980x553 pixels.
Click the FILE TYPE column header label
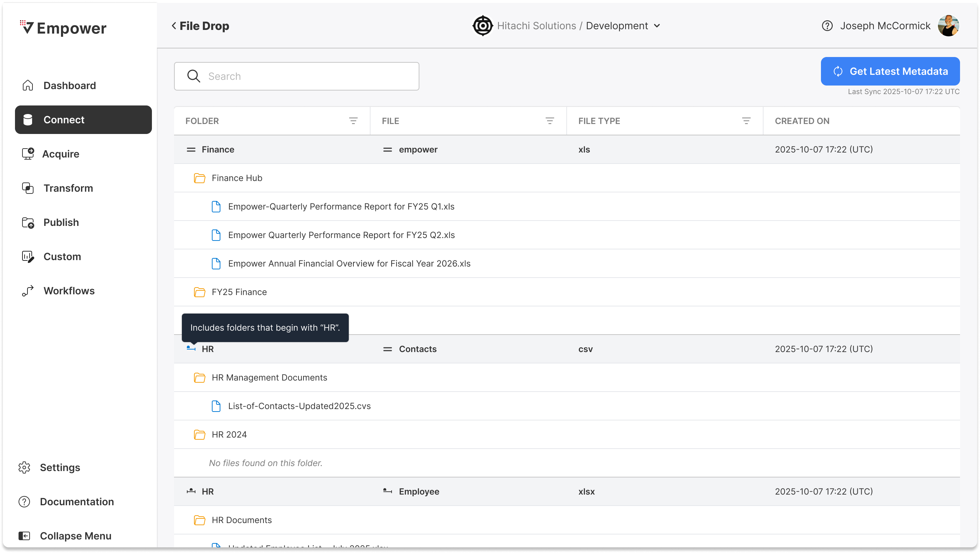(x=599, y=121)
